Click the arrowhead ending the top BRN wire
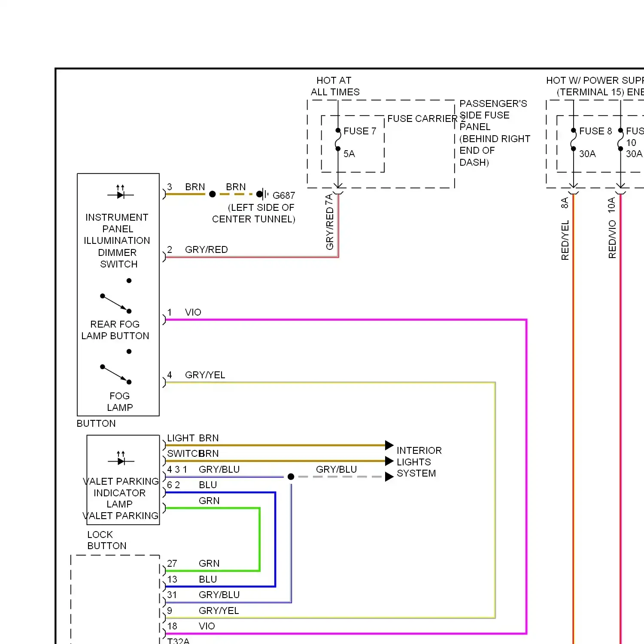 pos(389,445)
